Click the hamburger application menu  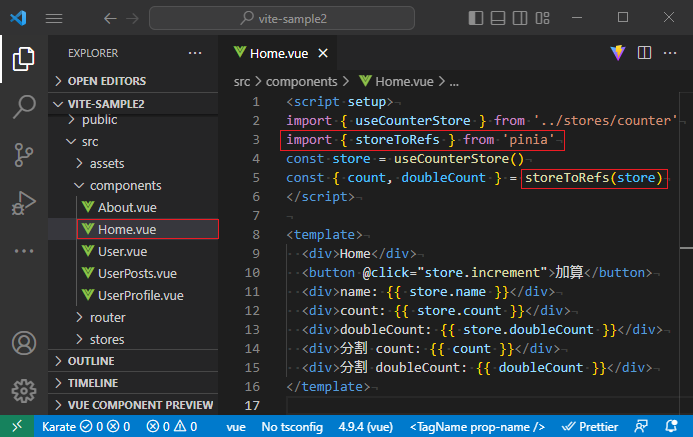pos(54,19)
